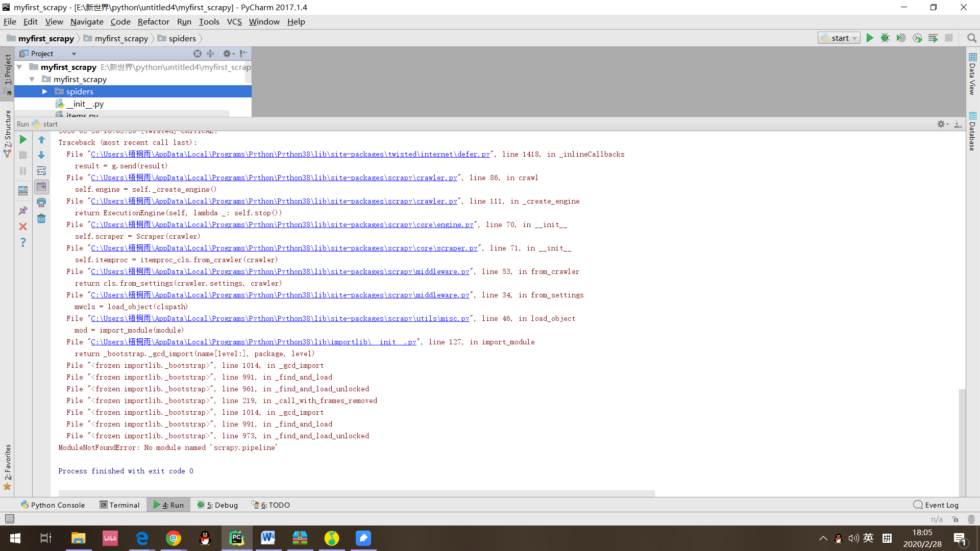The image size is (980, 551).
Task: Collapse the inner myfirst_scrapy folder
Action: pyautogui.click(x=32, y=79)
